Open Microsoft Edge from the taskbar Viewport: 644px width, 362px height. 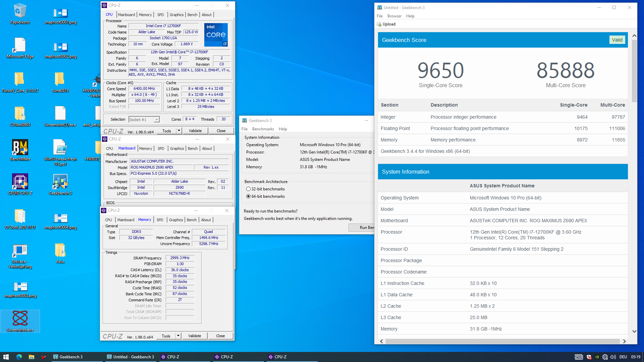(x=19, y=357)
